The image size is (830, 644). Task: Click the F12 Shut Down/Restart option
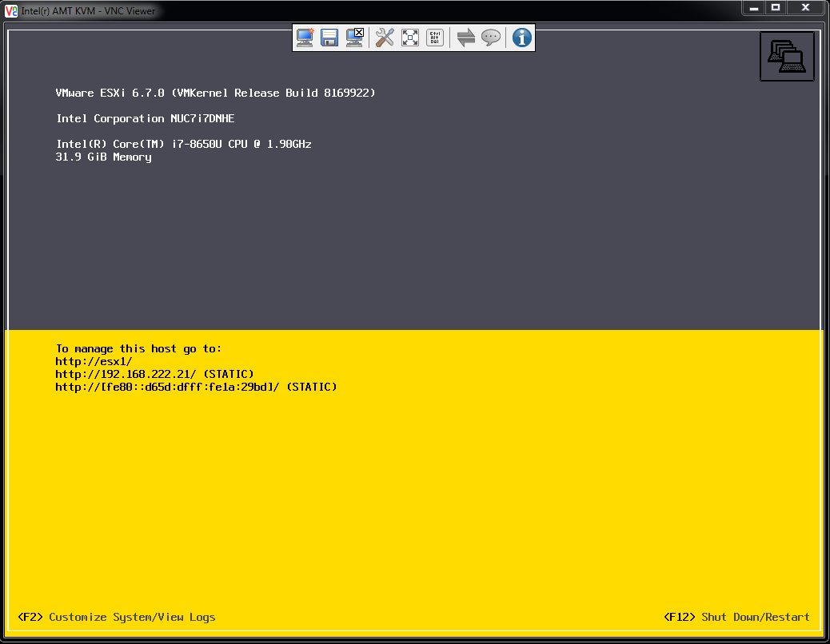pos(736,617)
